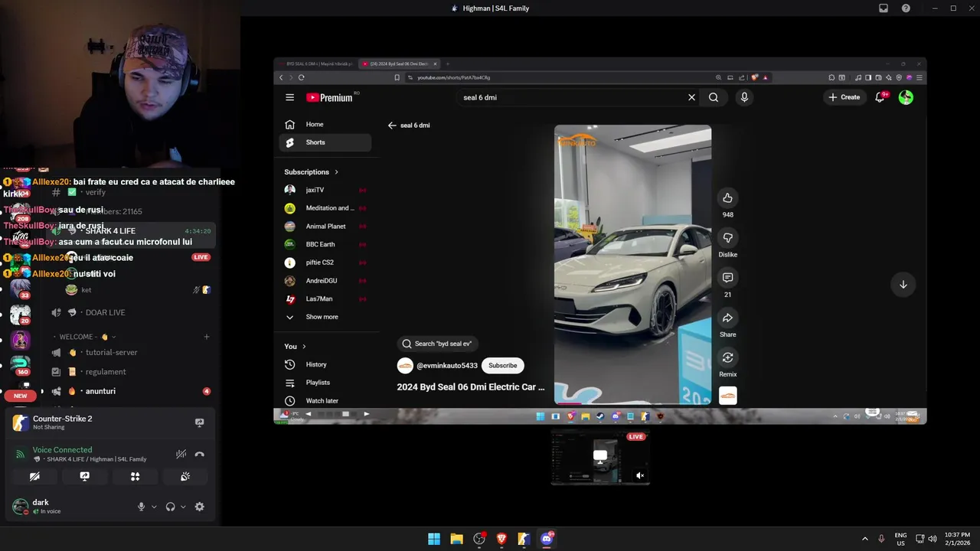980x551 pixels.
Task: Click the browser back arrow in stream
Action: coord(281,77)
